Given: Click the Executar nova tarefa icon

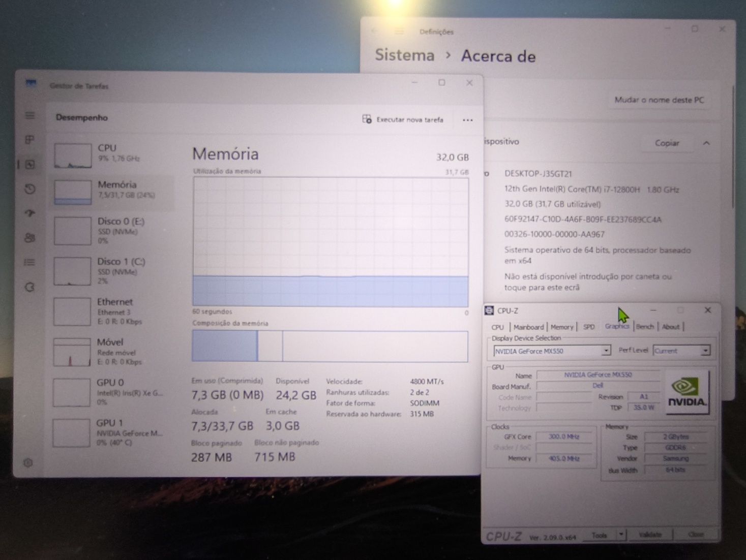Looking at the screenshot, I should tap(367, 119).
